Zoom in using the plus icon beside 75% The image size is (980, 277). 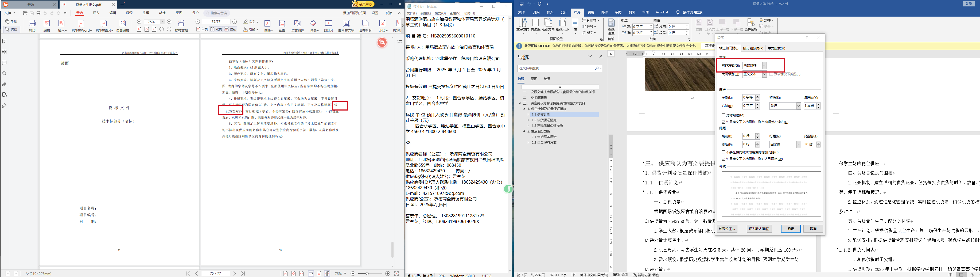169,22
